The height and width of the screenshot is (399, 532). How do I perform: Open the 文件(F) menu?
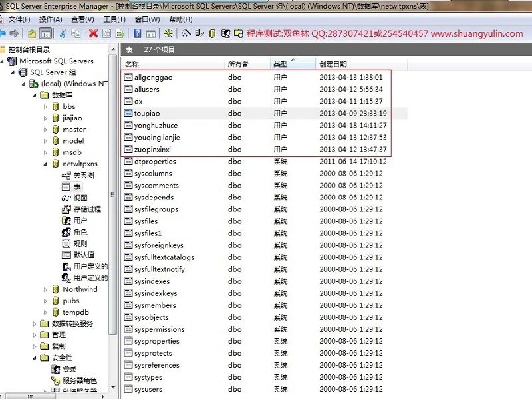click(x=19, y=19)
